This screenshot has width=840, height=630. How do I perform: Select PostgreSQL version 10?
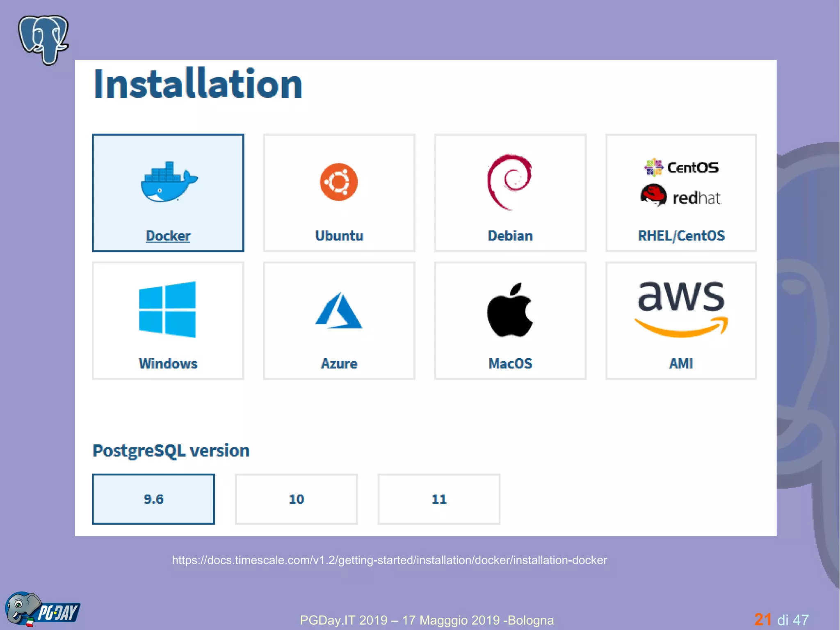click(296, 499)
